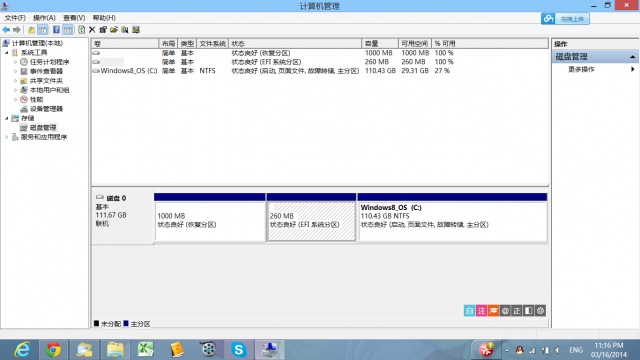Viewport: 640px width, 360px height.
Task: Expand the 本地用户和组 tree node
Action: click(16, 90)
